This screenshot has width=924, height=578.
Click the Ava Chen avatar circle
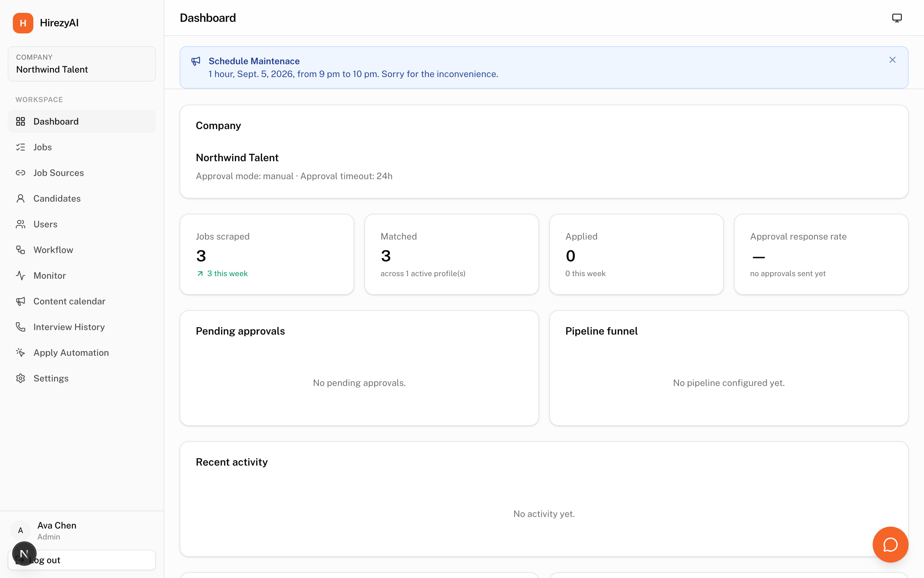pyautogui.click(x=21, y=530)
